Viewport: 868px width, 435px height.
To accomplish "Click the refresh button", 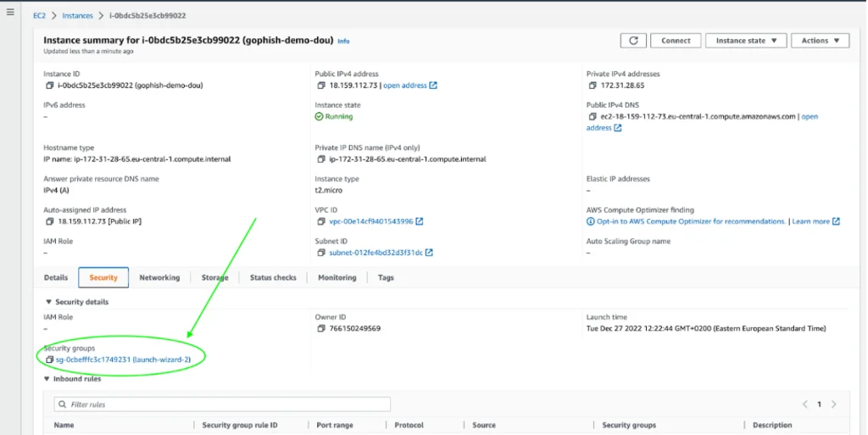I will pyautogui.click(x=633, y=41).
